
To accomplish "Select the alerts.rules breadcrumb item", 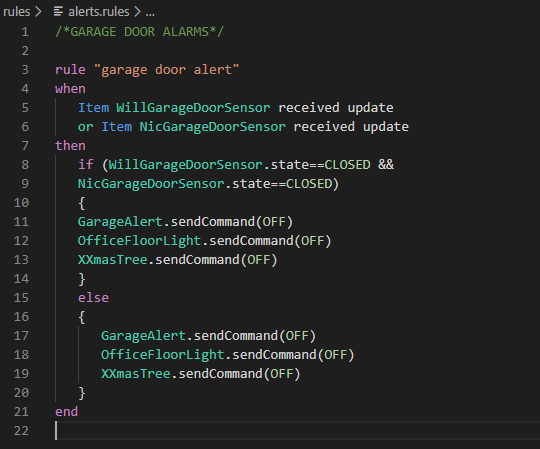I will tap(98, 12).
